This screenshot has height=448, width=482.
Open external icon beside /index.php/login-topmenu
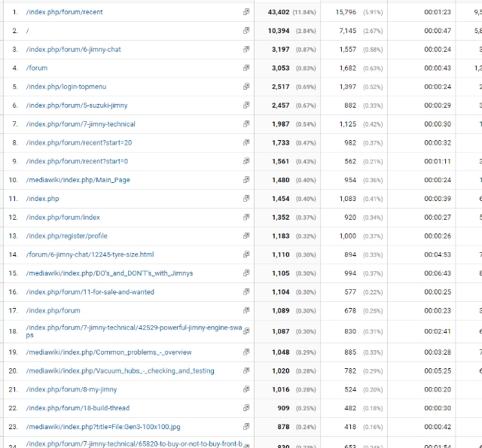(x=246, y=87)
